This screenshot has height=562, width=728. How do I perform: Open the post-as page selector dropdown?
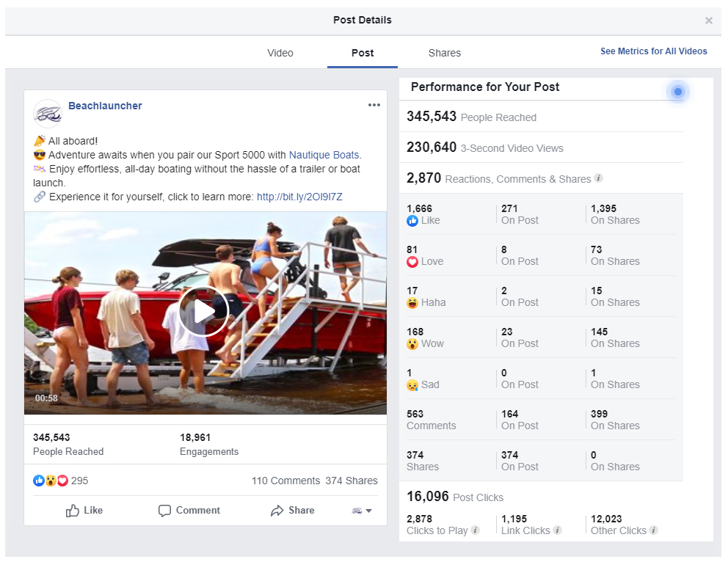(363, 511)
